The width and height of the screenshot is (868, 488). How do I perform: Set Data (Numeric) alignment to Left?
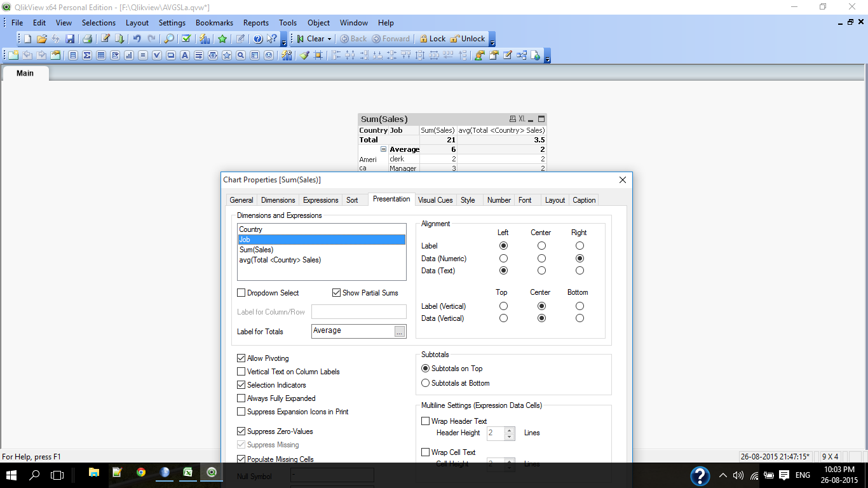point(503,259)
